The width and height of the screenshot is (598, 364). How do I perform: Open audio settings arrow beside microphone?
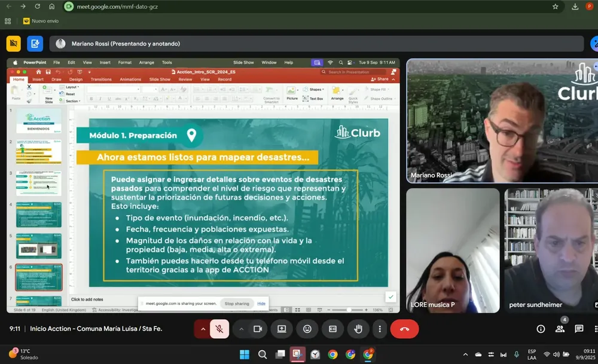point(203,329)
